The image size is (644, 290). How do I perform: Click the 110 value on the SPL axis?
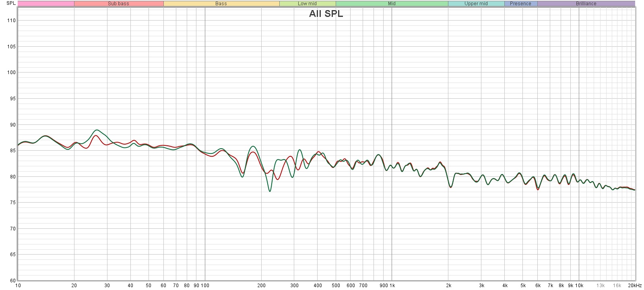(x=11, y=21)
